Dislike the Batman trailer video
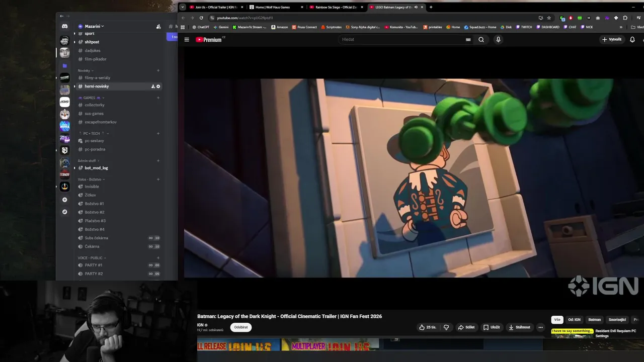 click(446, 327)
